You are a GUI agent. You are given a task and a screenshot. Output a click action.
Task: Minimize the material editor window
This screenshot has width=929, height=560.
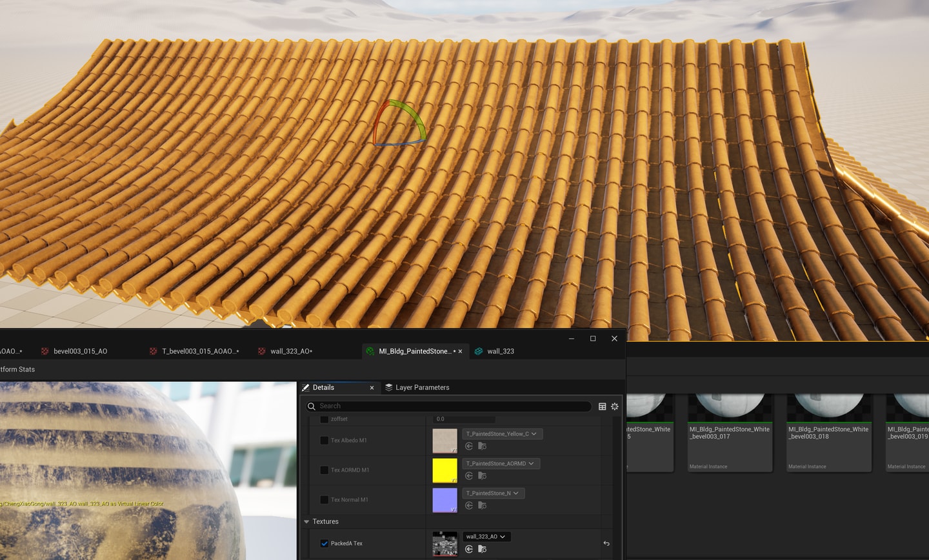(572, 338)
